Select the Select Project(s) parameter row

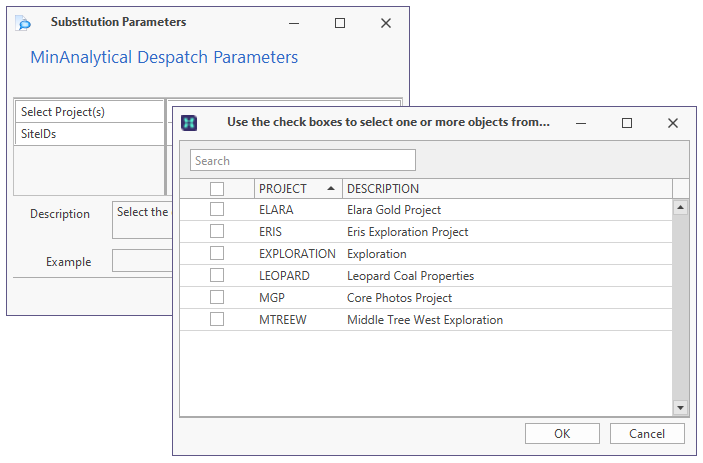tap(90, 112)
